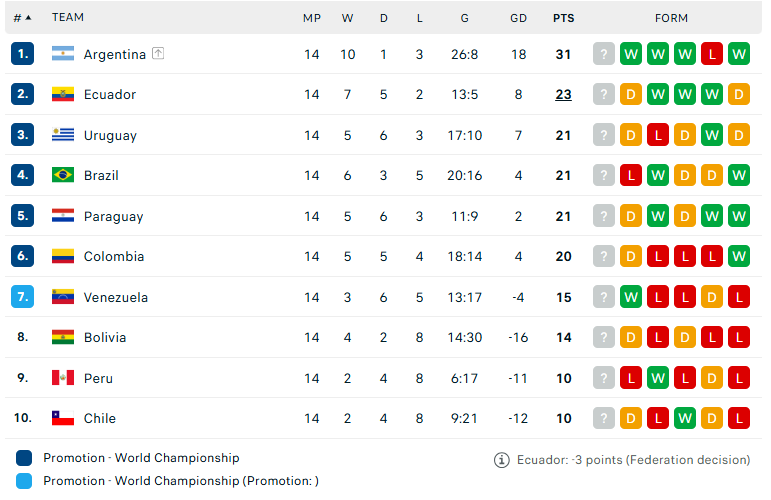Screen dimensions: 771x500
Task: Click the Brazil flag icon
Action: point(63,175)
